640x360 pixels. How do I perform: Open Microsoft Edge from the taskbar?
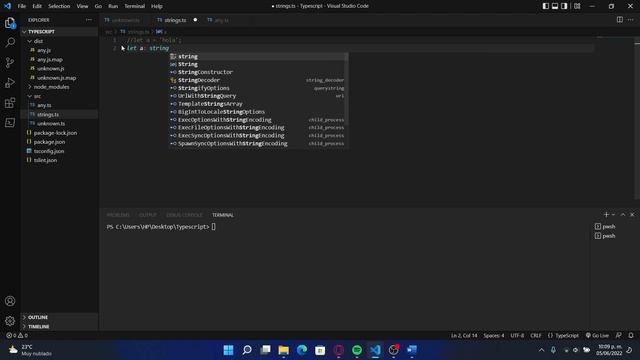coord(302,350)
